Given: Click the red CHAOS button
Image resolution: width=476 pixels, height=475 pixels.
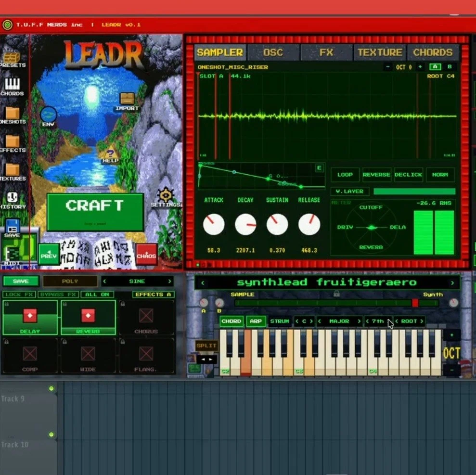Looking at the screenshot, I should pyautogui.click(x=146, y=255).
